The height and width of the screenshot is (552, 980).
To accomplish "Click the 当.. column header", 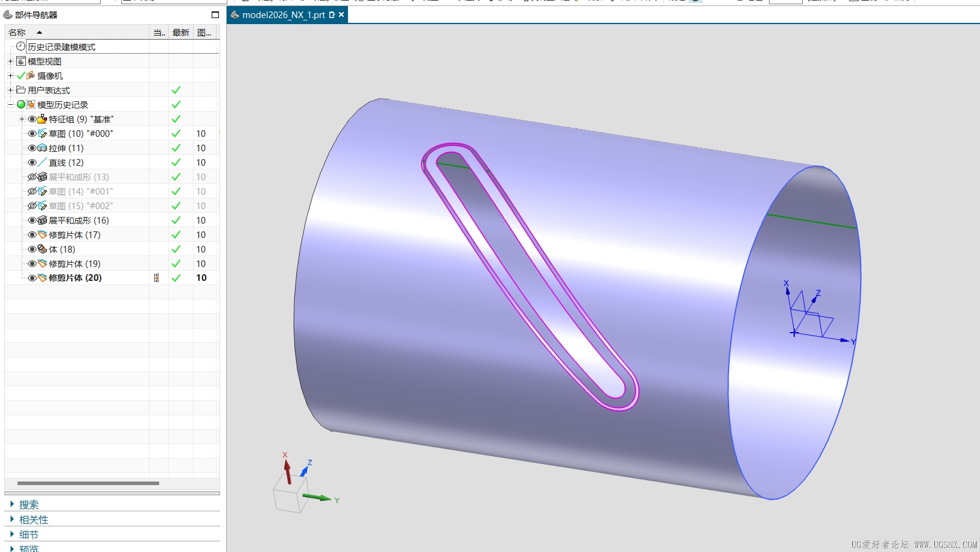I will click(x=159, y=32).
